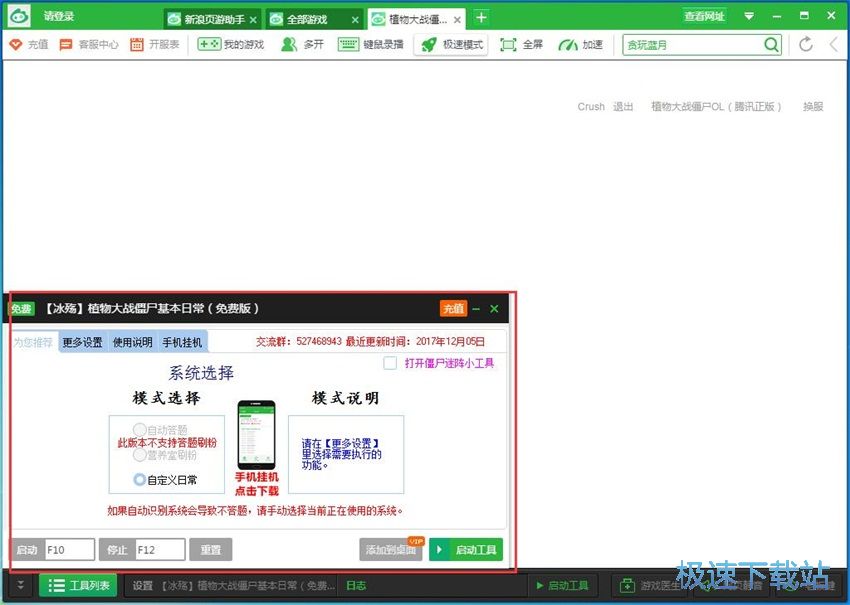Open a new tab with plus button
850x605 pixels.
(481, 18)
